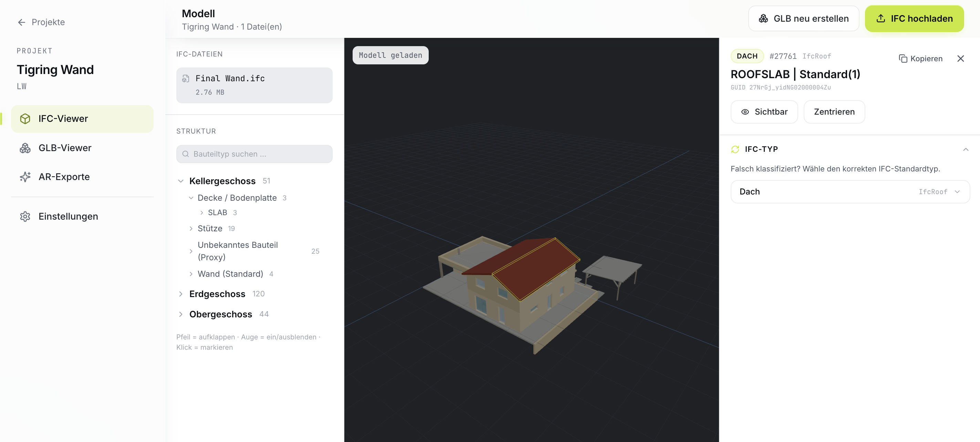
Task: Collapse the Kellergeschoss tree node
Action: (181, 181)
